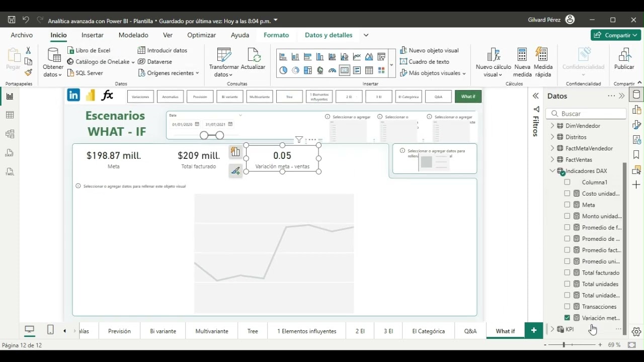Uncheck the Variación met field
644x362 pixels.
click(568, 318)
